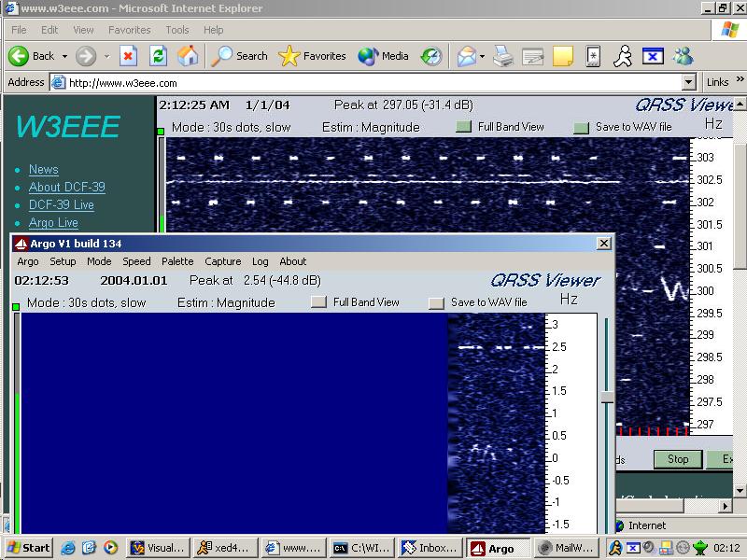Click the AIM icon in system tray

[x=616, y=548]
